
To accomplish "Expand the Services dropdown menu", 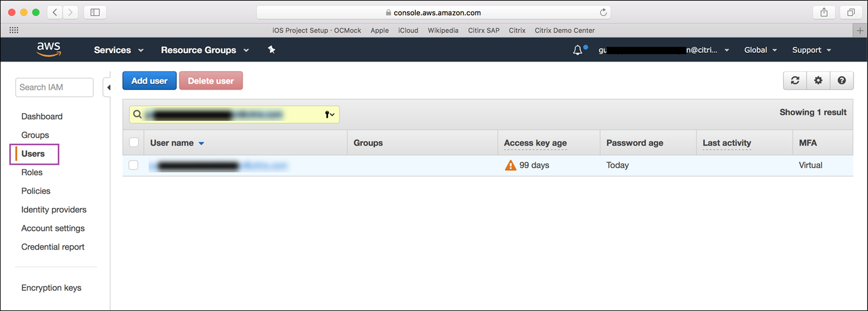I will pos(119,50).
